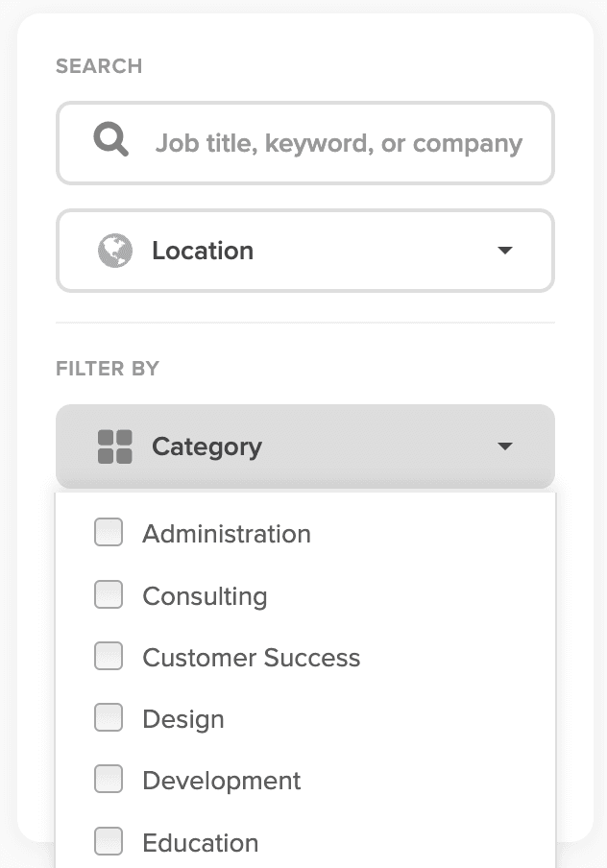The height and width of the screenshot is (868, 607).
Task: Click the Category dropdown arrow
Action: tap(505, 446)
